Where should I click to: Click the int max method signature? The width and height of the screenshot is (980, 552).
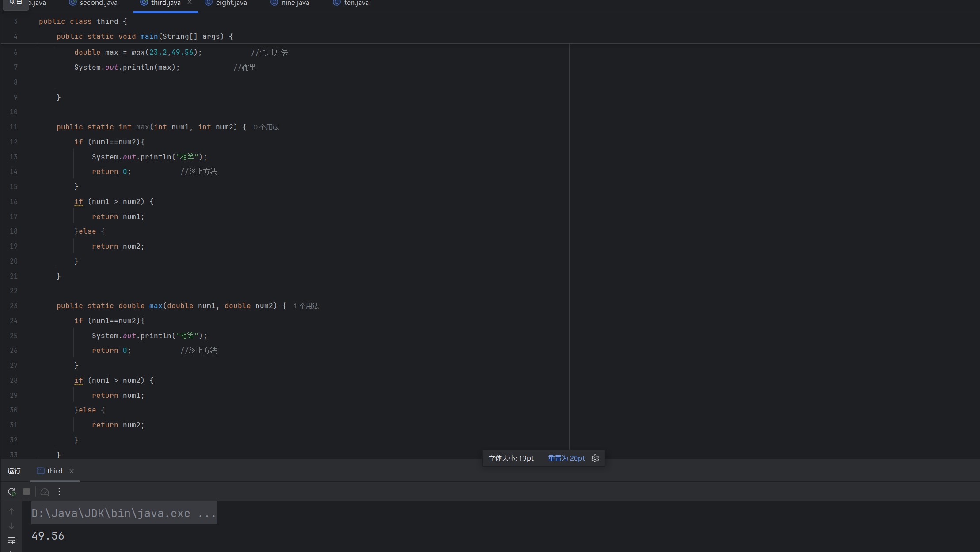pos(151,127)
